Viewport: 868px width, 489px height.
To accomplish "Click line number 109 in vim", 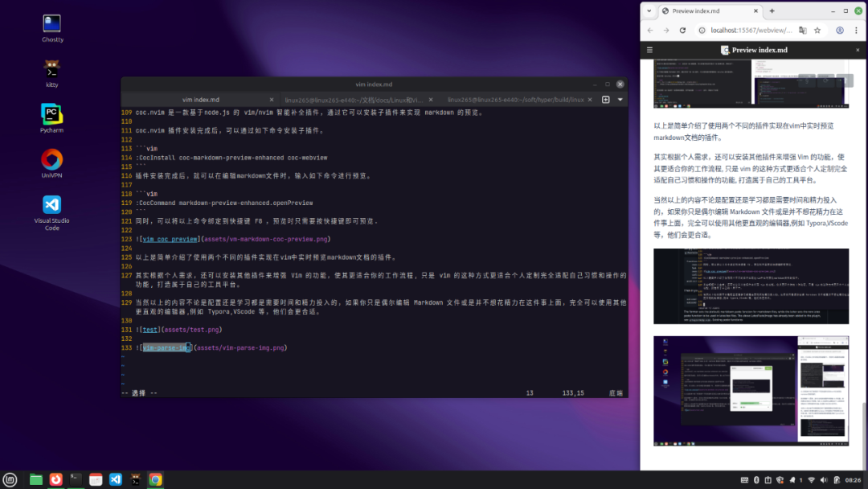I will tap(127, 113).
